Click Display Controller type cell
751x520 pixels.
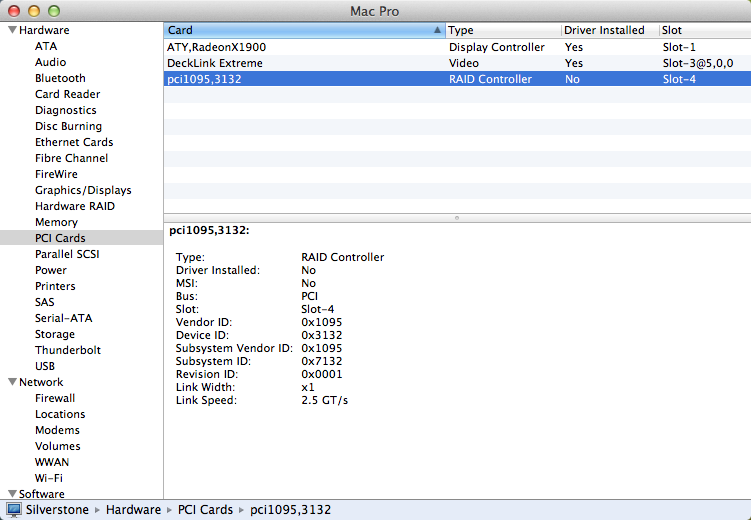tap(497, 47)
